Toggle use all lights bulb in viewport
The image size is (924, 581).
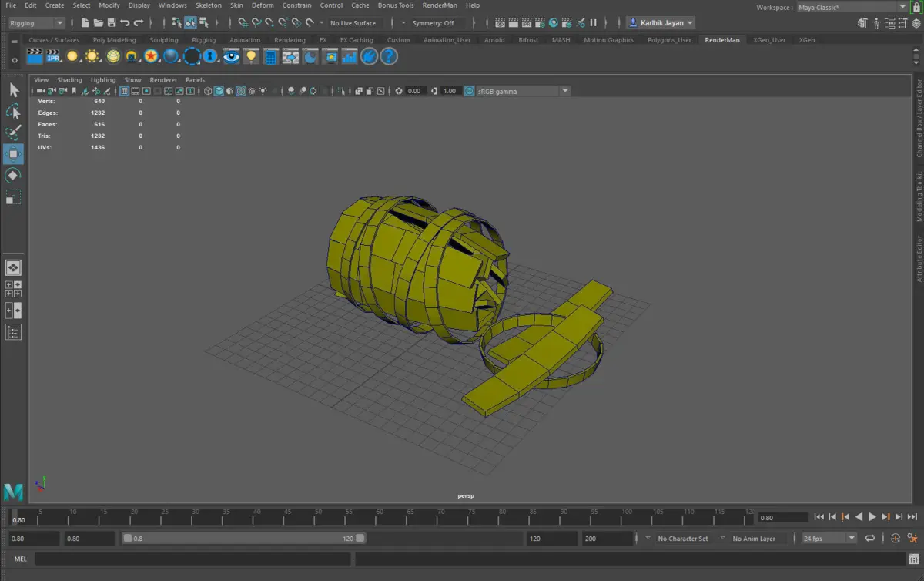263,91
